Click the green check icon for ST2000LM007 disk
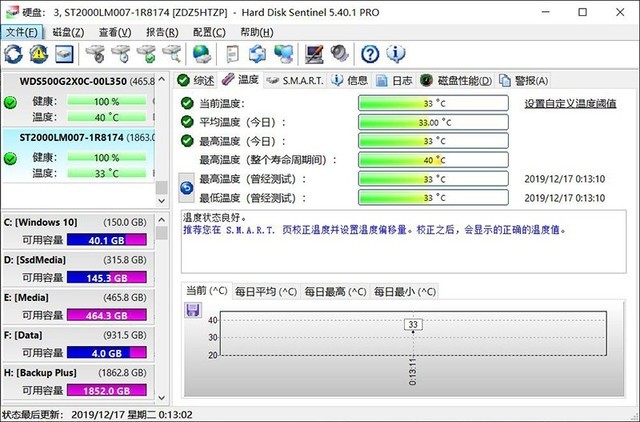The image size is (640, 422). click(10, 158)
